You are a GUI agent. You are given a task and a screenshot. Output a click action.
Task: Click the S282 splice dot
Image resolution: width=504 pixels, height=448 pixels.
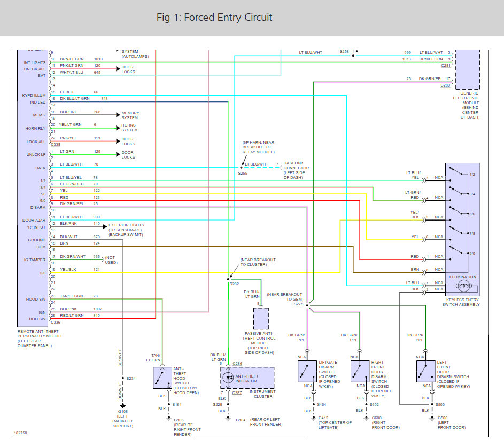point(228,279)
